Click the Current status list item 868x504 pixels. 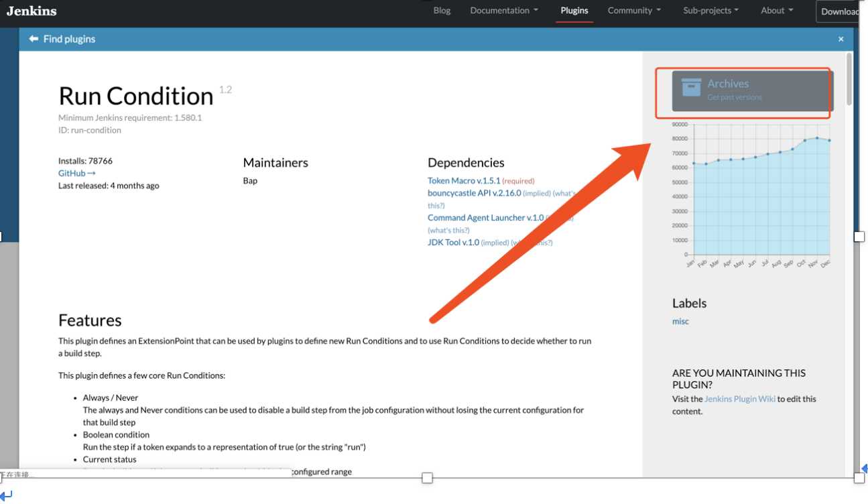(x=109, y=460)
